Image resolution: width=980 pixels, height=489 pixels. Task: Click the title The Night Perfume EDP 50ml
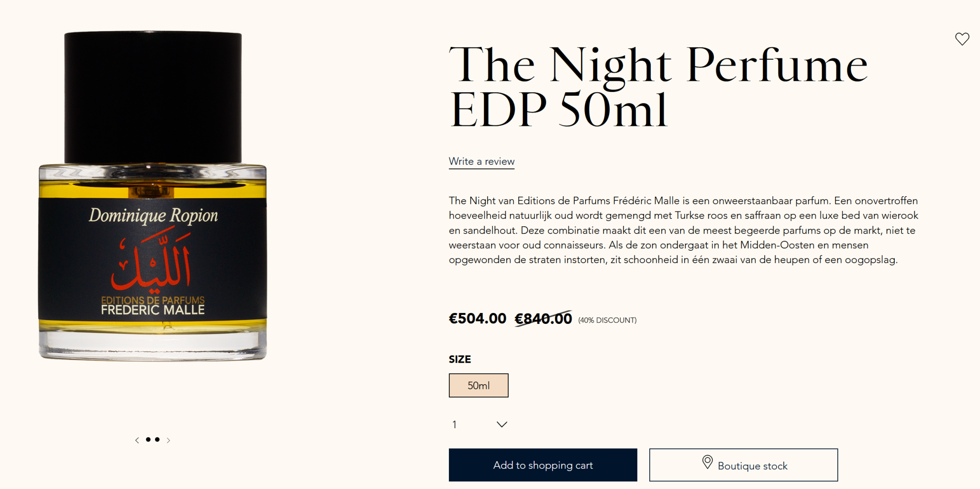pyautogui.click(x=657, y=87)
